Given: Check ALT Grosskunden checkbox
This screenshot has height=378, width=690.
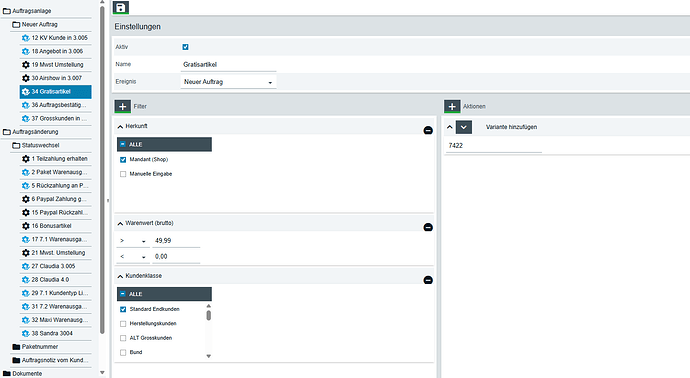Looking at the screenshot, I should [x=123, y=338].
